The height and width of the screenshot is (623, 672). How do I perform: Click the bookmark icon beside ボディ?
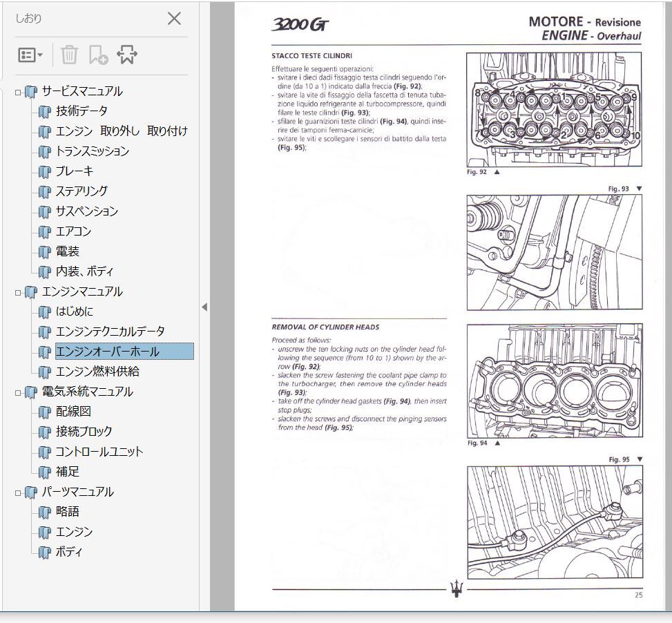click(45, 553)
